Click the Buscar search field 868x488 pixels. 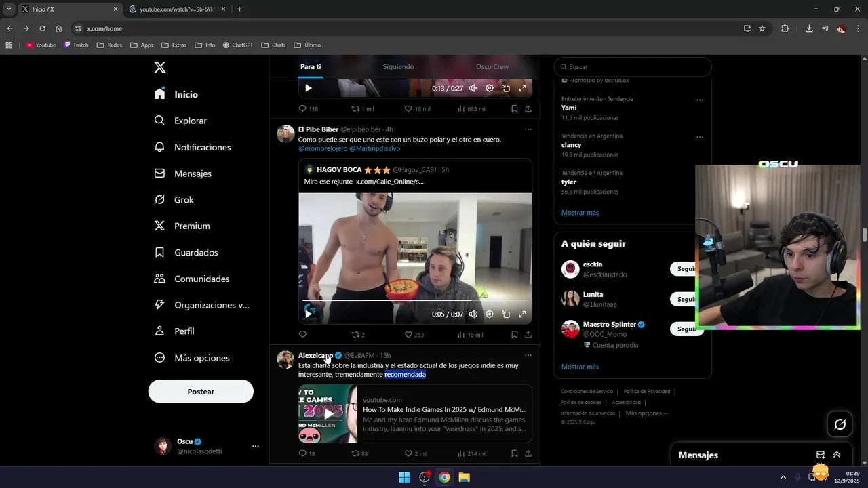point(633,67)
